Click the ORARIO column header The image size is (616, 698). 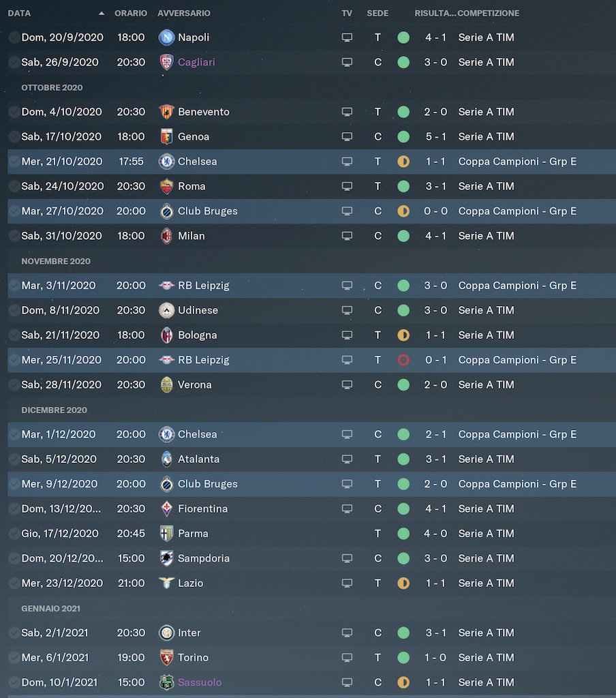coord(131,13)
